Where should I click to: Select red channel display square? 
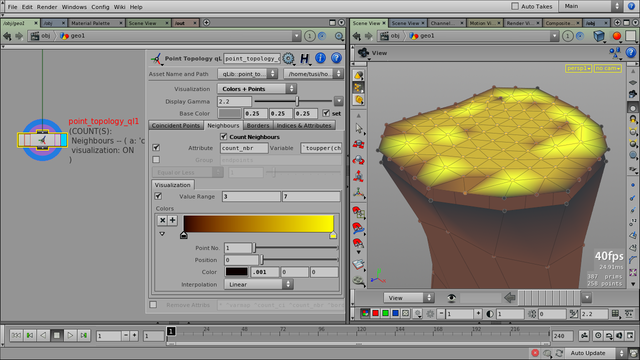375,313
